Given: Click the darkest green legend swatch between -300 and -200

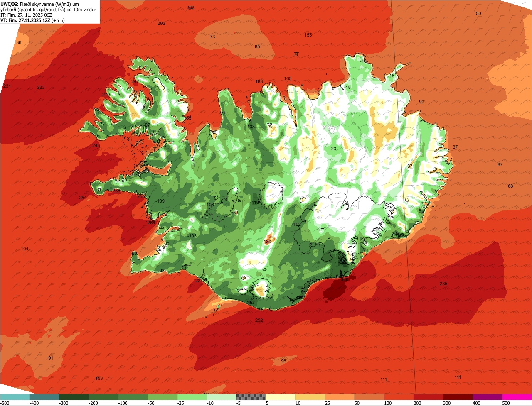Looking at the screenshot, I should pos(74,397).
